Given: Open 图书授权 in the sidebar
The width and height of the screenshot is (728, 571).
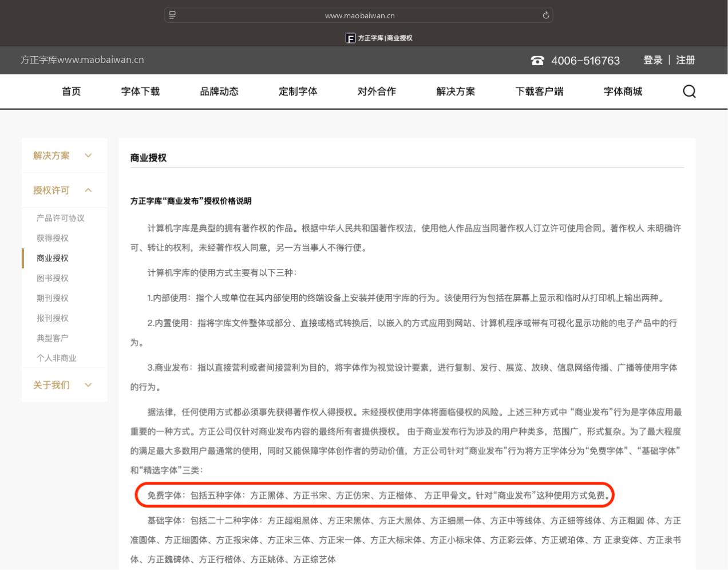Looking at the screenshot, I should pos(53,278).
